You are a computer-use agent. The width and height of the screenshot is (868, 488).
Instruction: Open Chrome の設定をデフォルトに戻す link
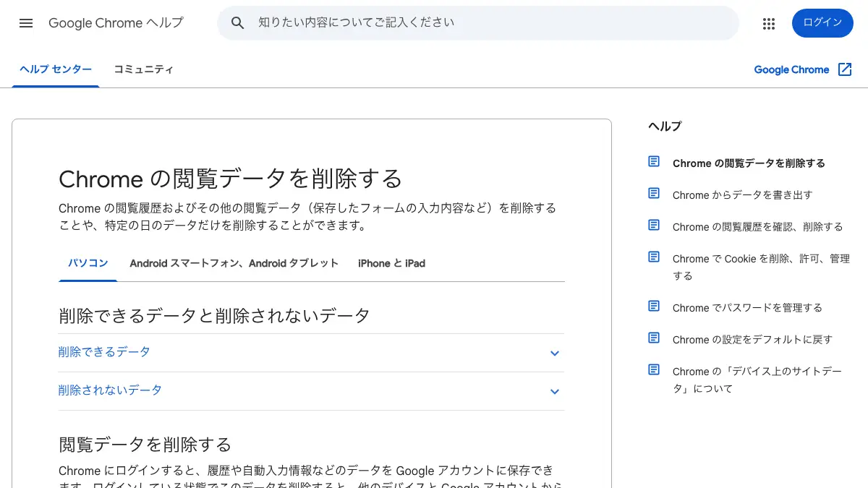point(752,339)
